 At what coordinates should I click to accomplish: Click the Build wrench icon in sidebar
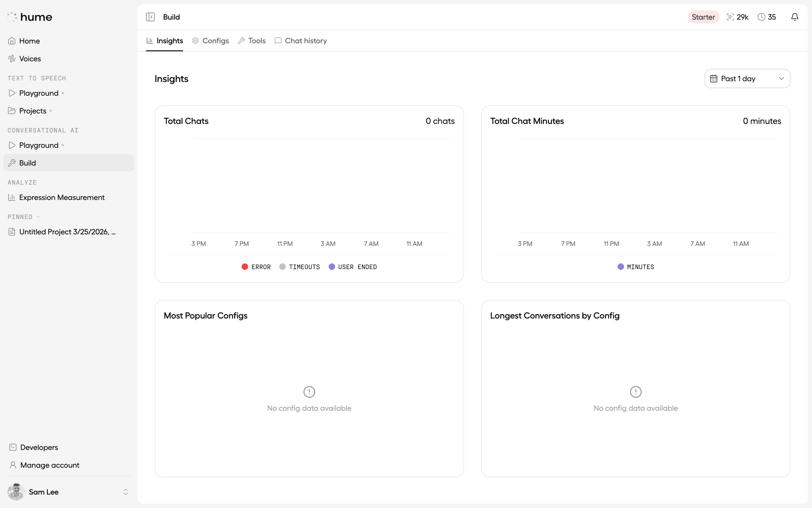click(x=12, y=163)
